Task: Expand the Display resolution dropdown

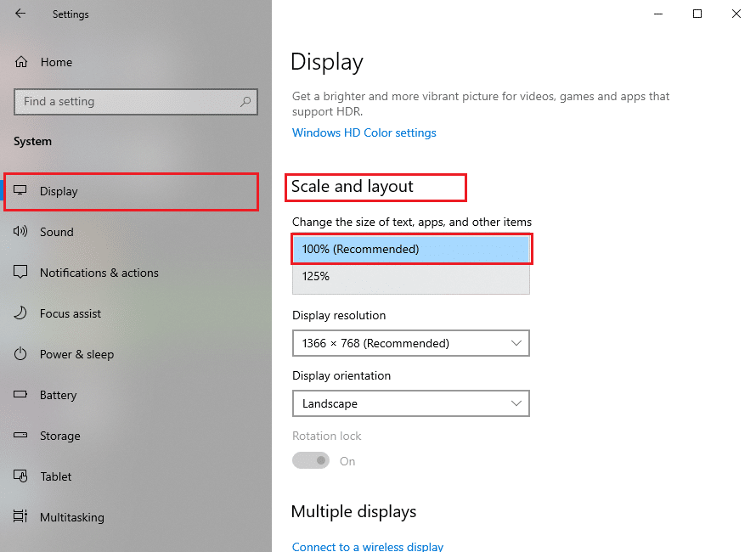Action: tap(410, 343)
